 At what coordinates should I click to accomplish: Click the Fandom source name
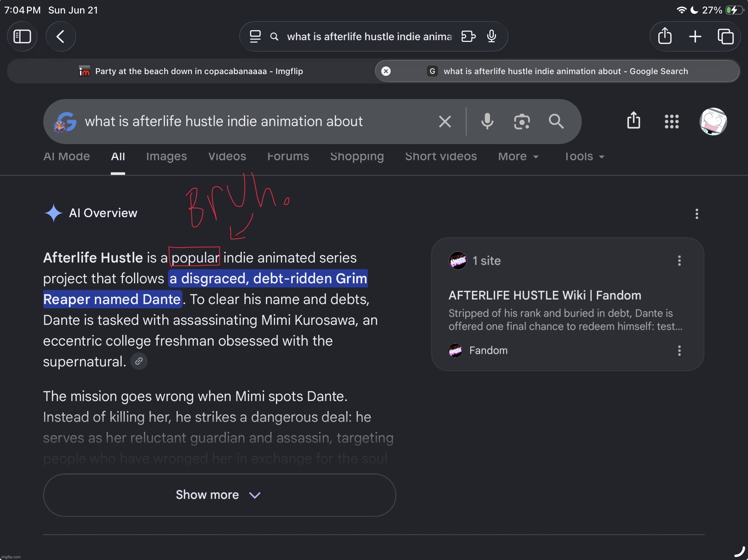point(488,350)
